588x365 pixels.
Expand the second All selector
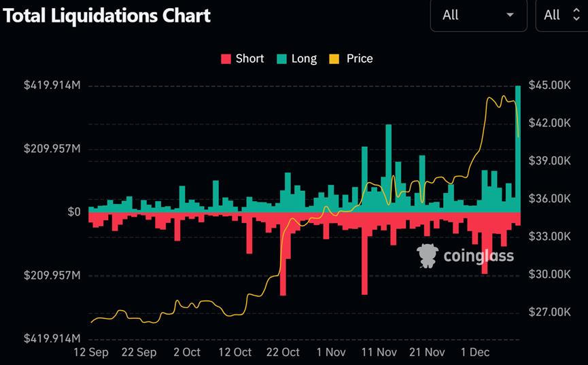click(x=561, y=16)
